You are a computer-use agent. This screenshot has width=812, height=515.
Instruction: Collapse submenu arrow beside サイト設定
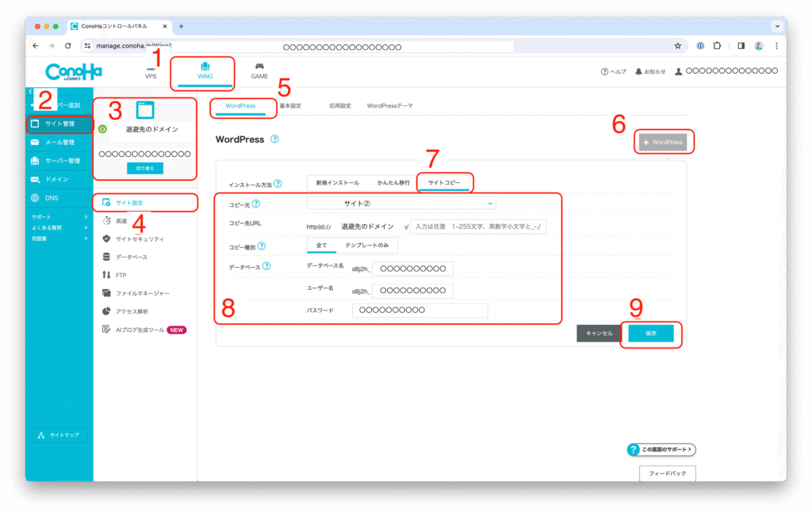[194, 202]
